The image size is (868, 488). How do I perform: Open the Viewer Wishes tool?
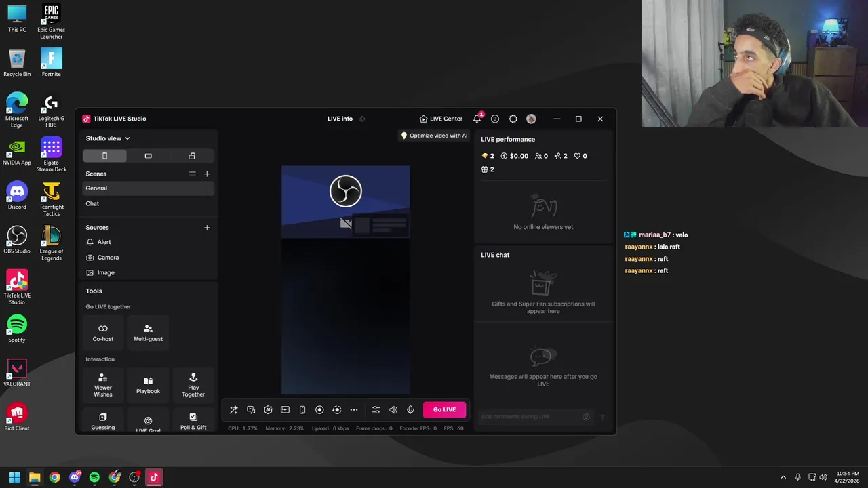[103, 385]
